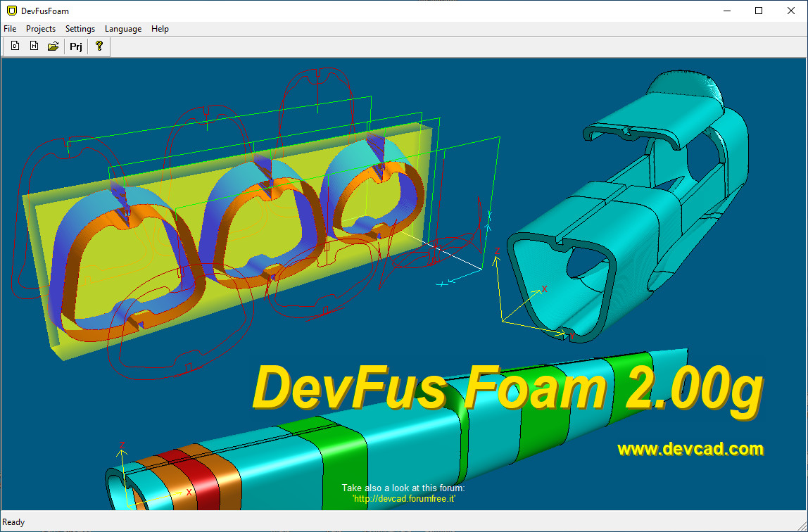Image resolution: width=808 pixels, height=532 pixels.
Task: Open the Projects menu
Action: 41,29
